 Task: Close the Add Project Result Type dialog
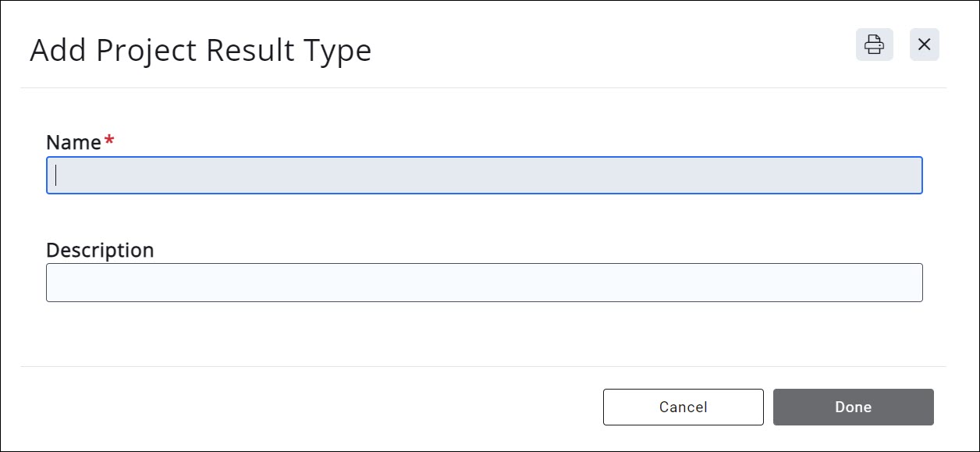924,44
